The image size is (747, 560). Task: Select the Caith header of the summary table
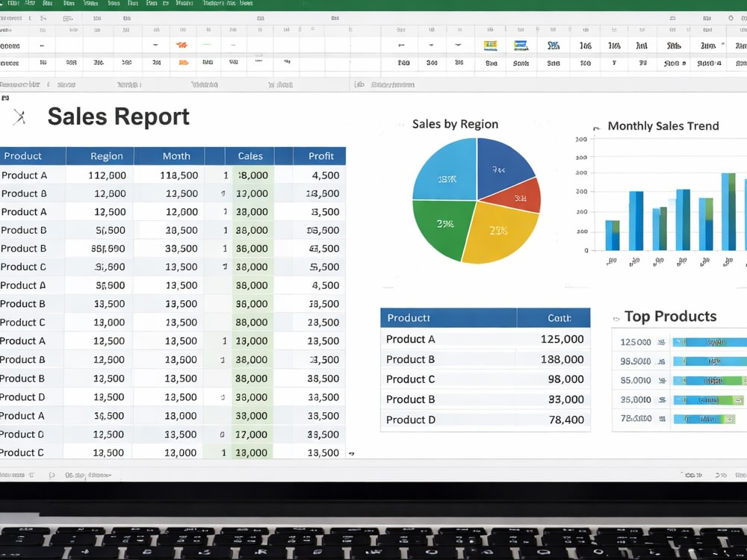pyautogui.click(x=554, y=317)
